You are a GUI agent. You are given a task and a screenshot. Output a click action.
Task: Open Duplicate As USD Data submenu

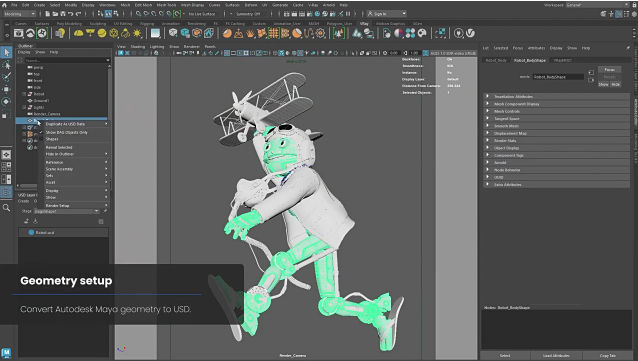(76, 124)
